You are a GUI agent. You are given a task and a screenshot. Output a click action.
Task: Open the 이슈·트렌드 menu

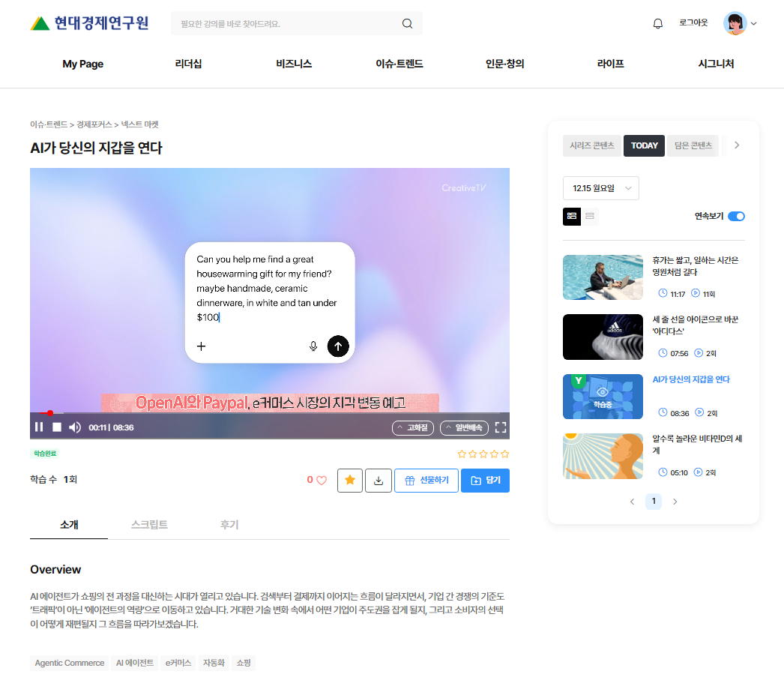tap(399, 64)
